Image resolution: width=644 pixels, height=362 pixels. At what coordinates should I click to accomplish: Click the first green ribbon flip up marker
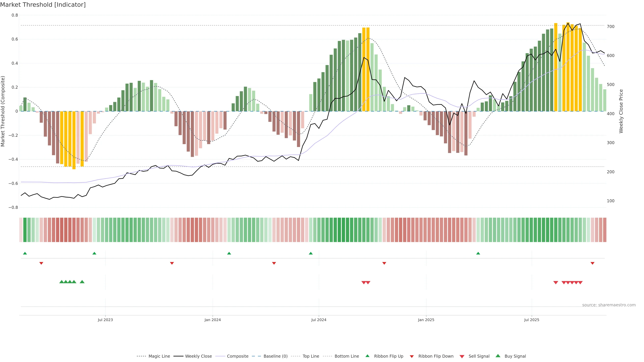click(25, 253)
